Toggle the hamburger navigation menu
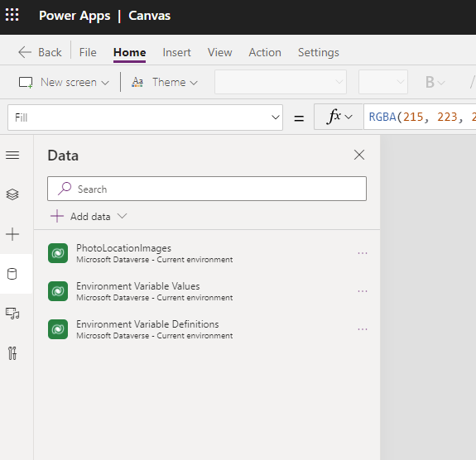 (x=12, y=155)
